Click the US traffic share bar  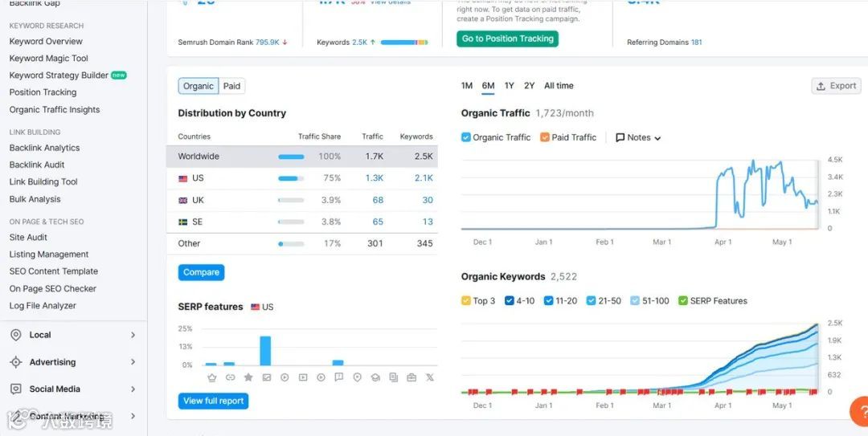point(291,178)
